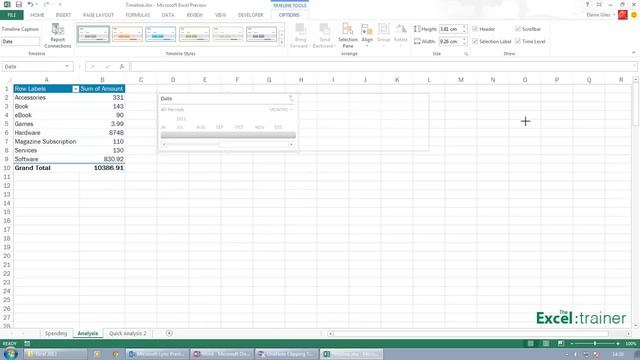Open the Selection Pane
The width and height of the screenshot is (640, 360).
pyautogui.click(x=348, y=36)
